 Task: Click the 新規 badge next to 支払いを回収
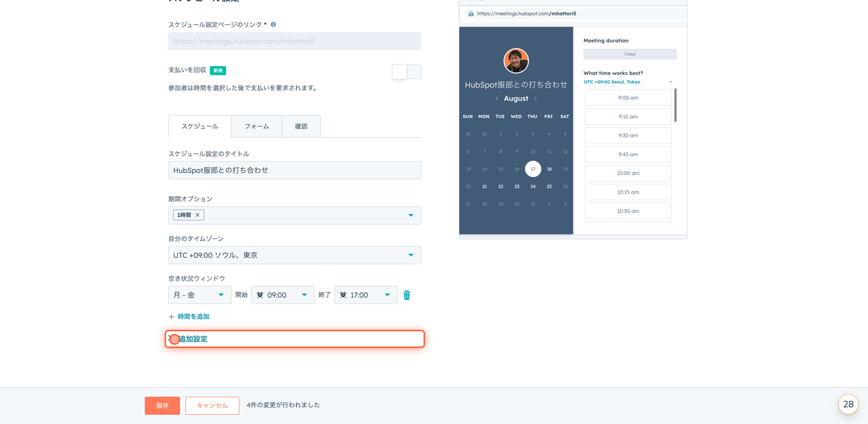(218, 70)
